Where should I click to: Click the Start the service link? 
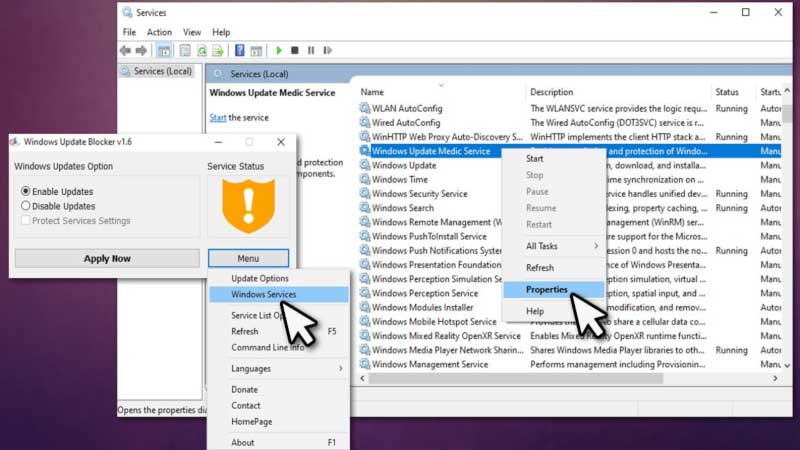coord(217,117)
